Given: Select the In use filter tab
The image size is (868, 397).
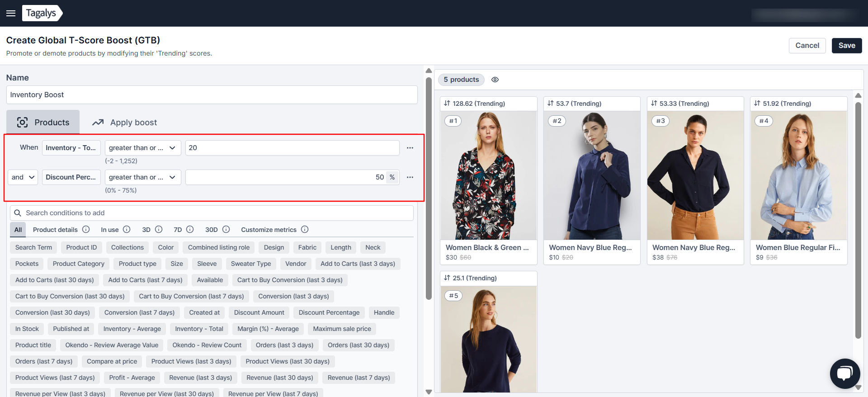Looking at the screenshot, I should [x=110, y=230].
